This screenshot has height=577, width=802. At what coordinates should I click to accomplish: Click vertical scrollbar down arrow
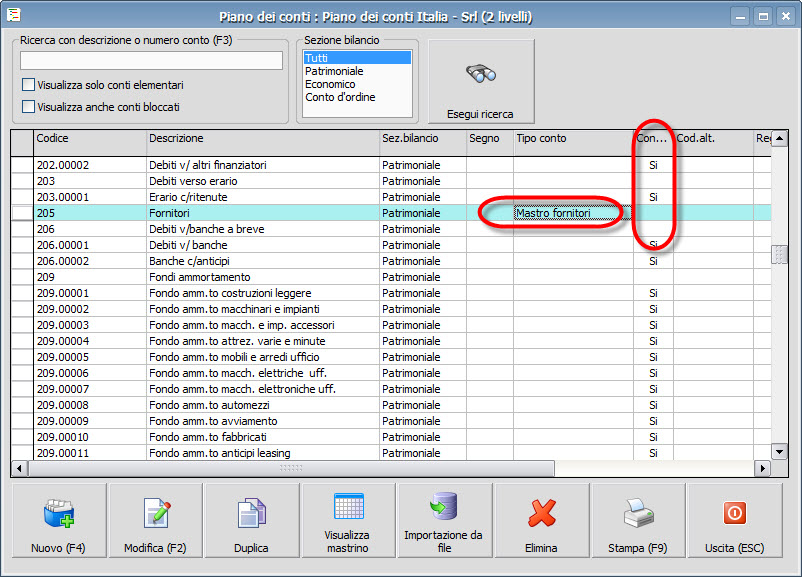point(779,452)
